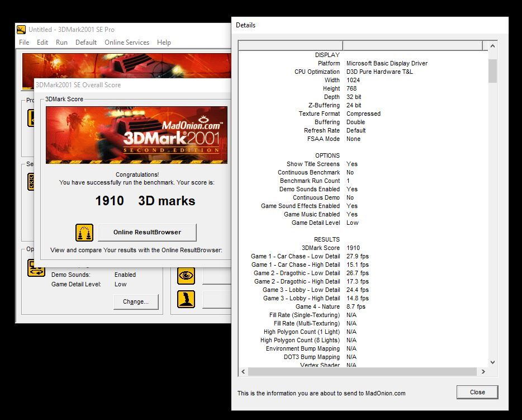Click the Online ResultBrowser button

[x=147, y=232]
